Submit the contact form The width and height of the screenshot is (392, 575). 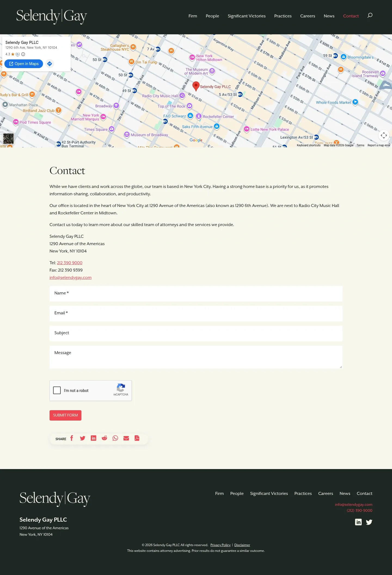65,415
